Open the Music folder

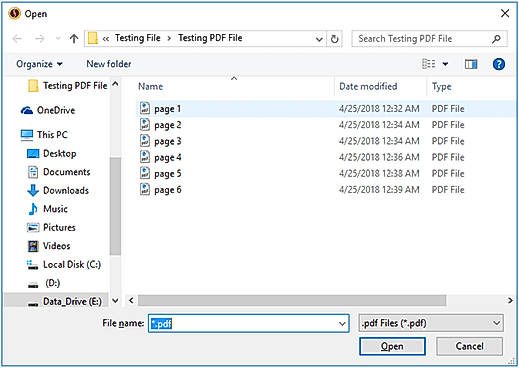click(48, 209)
